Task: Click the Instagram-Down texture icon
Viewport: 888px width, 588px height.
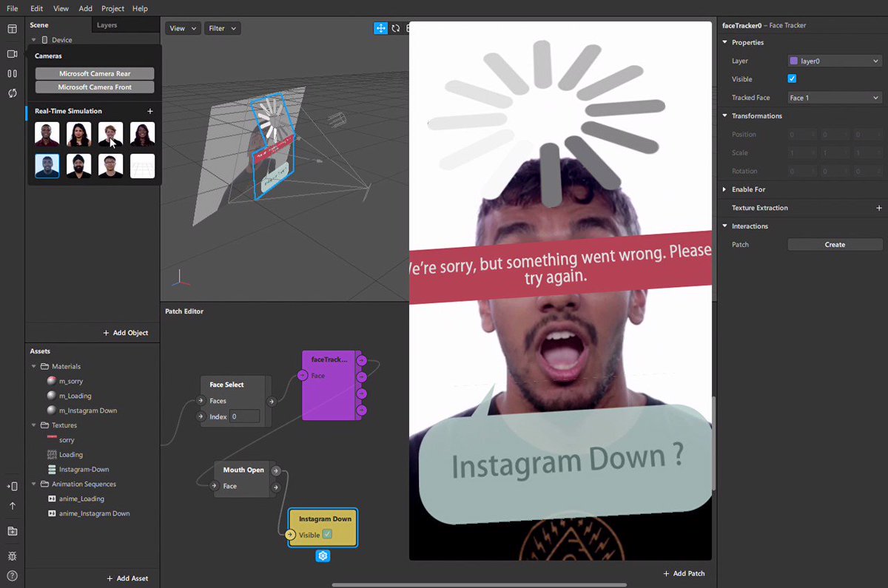Action: [x=51, y=470]
